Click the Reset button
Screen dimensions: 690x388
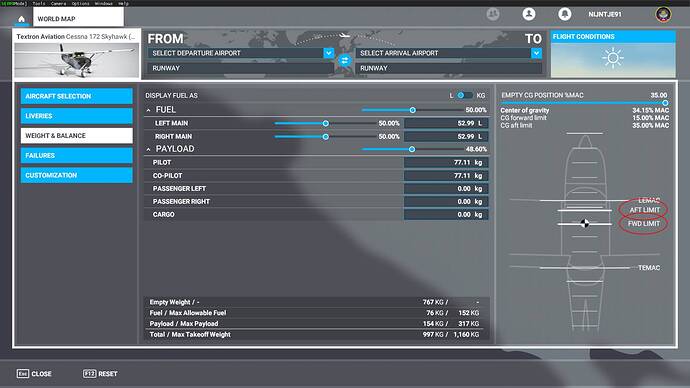pyautogui.click(x=100, y=373)
